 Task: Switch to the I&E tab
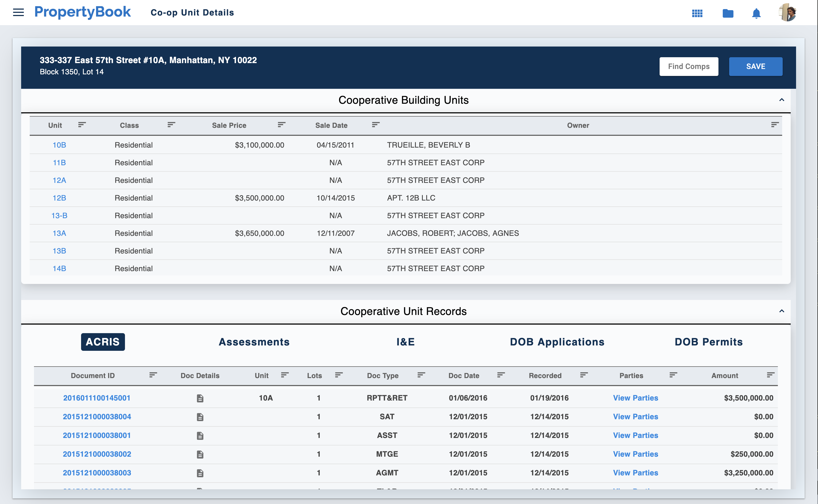[x=406, y=342]
